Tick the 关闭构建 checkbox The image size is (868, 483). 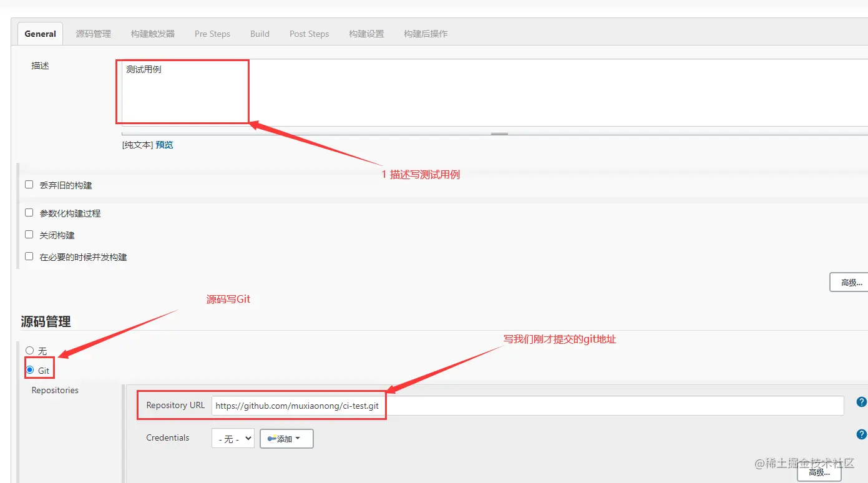29,235
